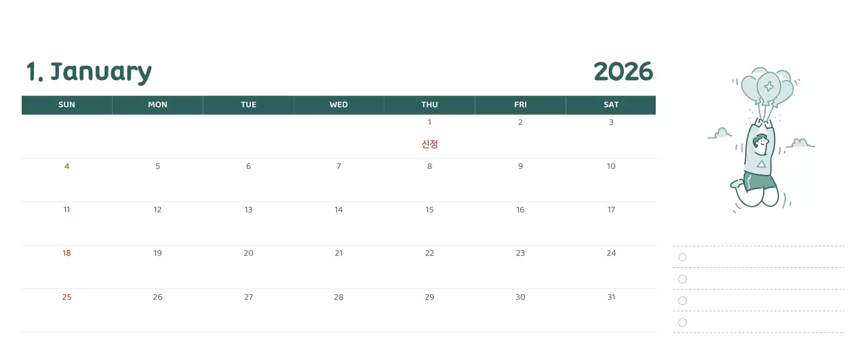The width and height of the screenshot is (868, 354).
Task: Select the SUN column header
Action: coord(67,104)
